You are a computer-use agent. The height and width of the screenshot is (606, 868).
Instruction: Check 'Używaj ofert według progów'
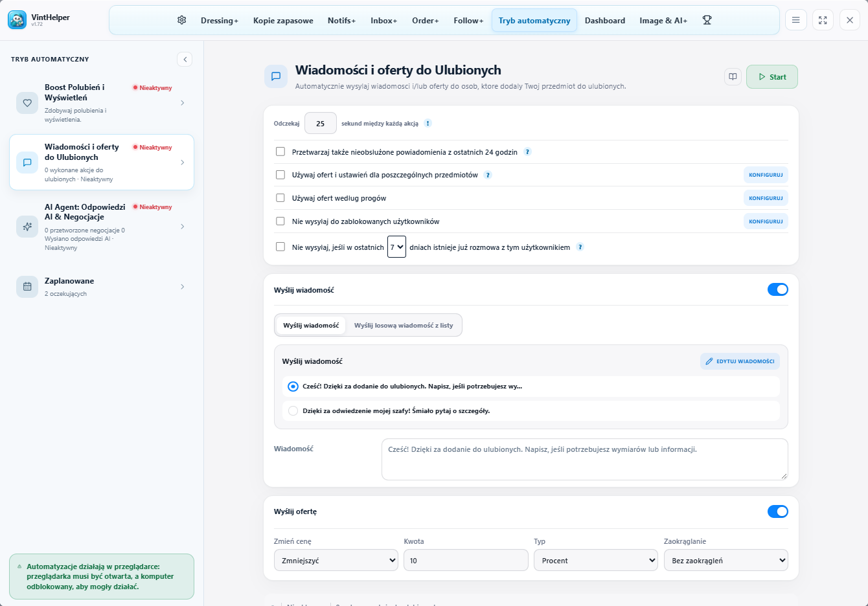(x=280, y=198)
